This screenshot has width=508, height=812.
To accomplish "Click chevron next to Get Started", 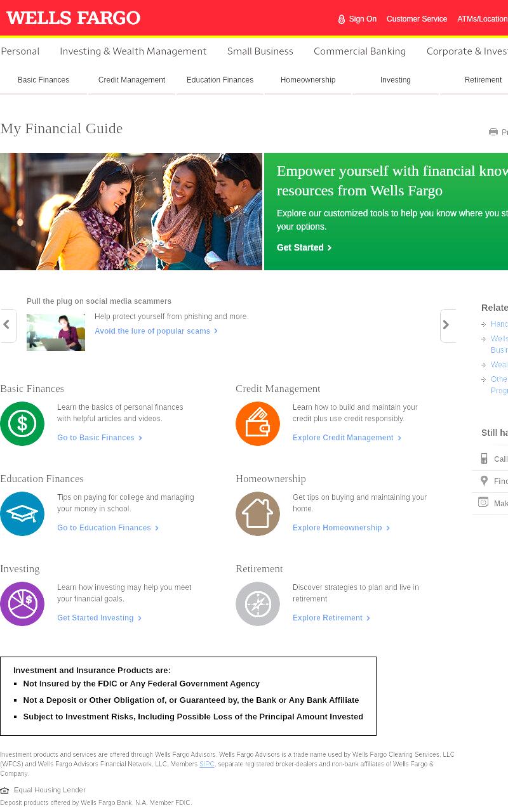I will 330,248.
